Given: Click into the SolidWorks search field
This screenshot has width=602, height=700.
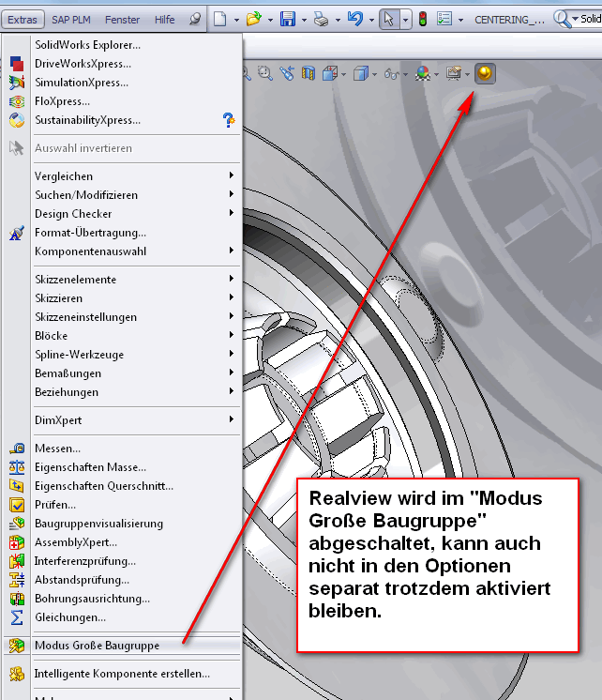Looking at the screenshot, I should point(591,19).
